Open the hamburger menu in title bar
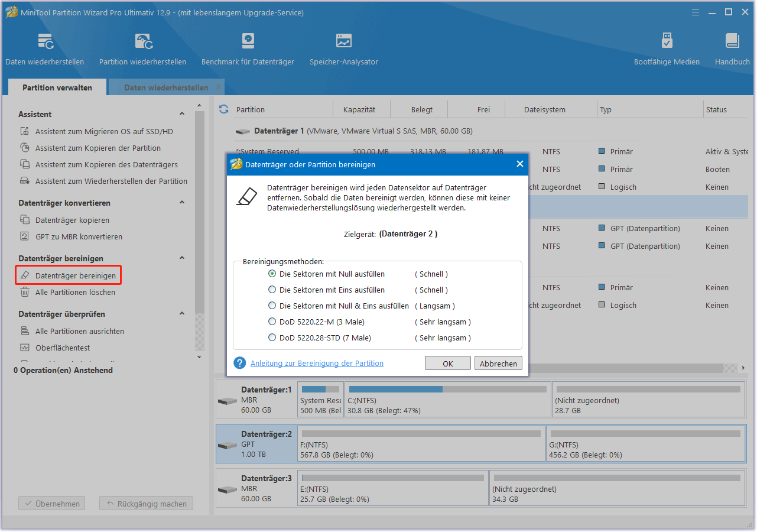This screenshot has height=532, width=757. coord(697,12)
